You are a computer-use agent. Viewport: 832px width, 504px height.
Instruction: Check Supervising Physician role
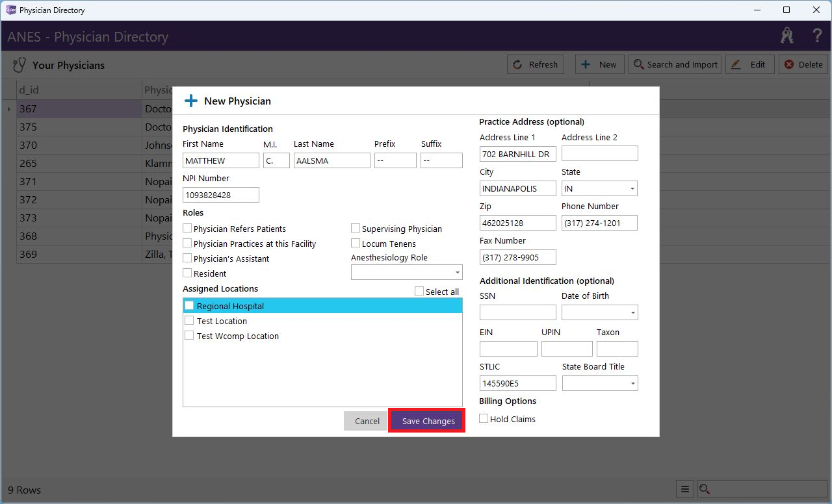(356, 228)
